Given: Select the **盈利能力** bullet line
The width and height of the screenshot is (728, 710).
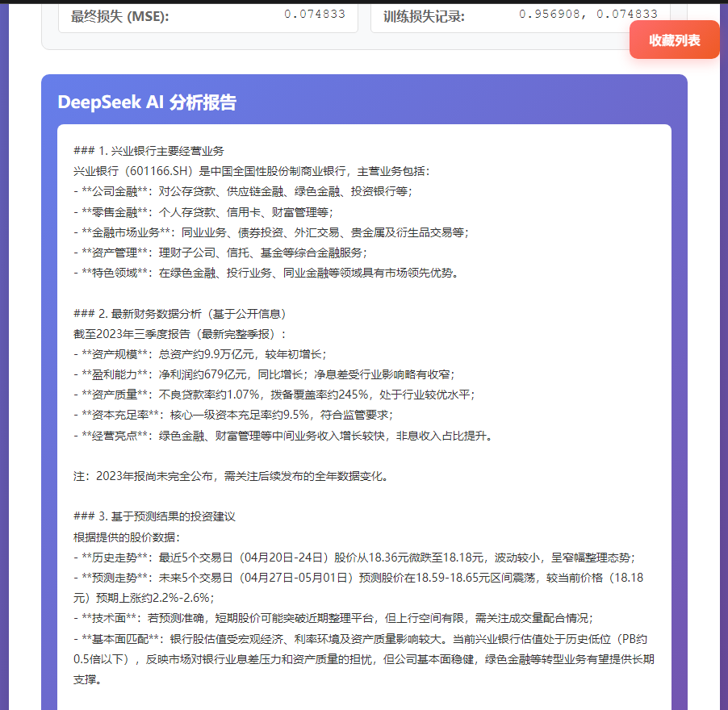Looking at the screenshot, I should tap(264, 374).
